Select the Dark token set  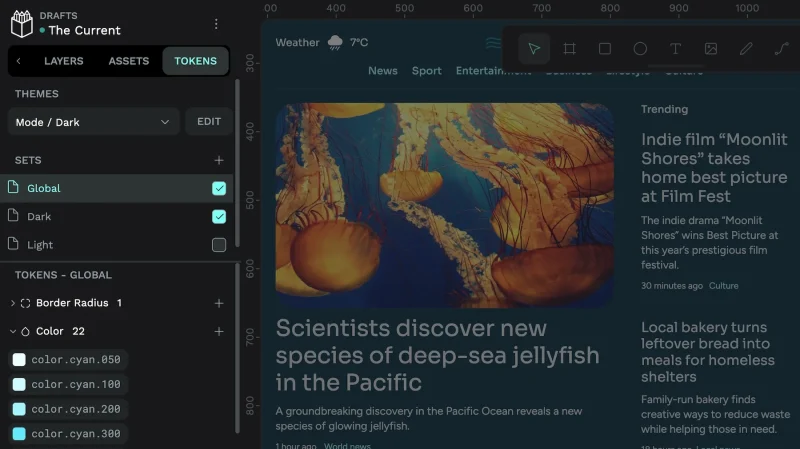116,216
